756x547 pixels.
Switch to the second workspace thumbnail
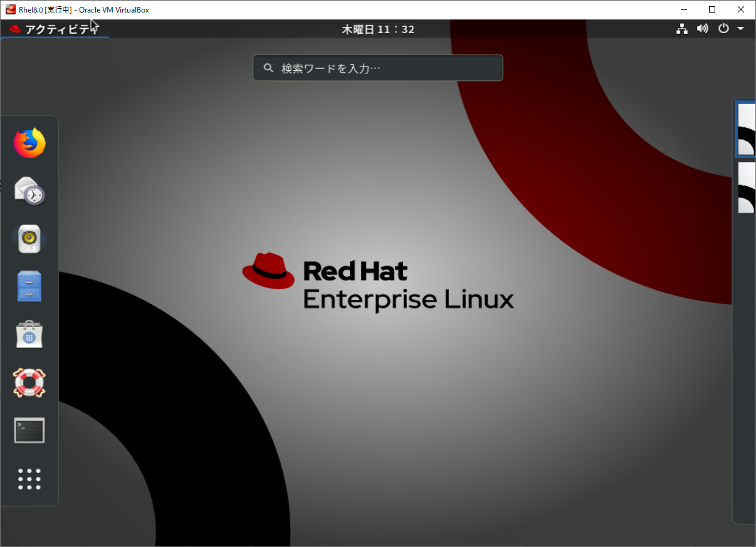[x=745, y=188]
